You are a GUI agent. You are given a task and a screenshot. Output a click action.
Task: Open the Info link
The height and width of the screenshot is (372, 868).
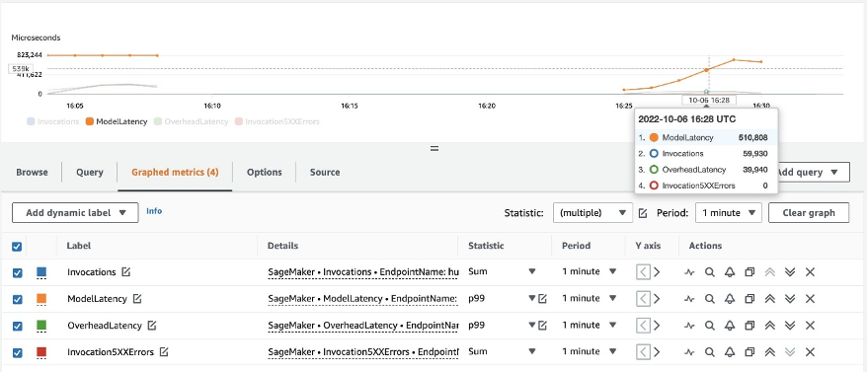coord(154,210)
